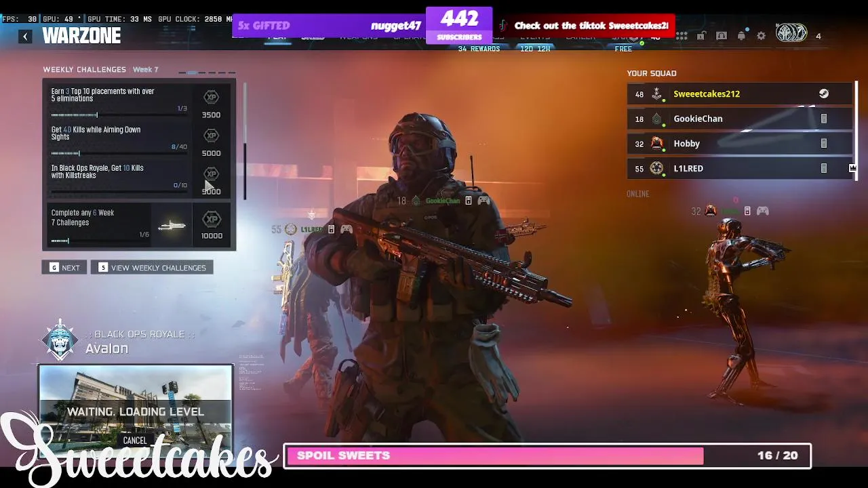This screenshot has width=868, height=488.
Task: Click the Hobby player avatar icon
Action: pos(656,143)
